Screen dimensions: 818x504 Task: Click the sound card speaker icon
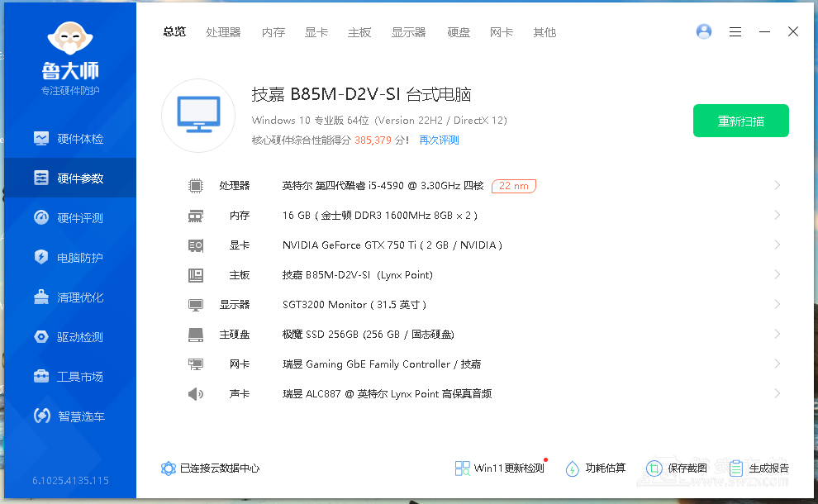196,394
